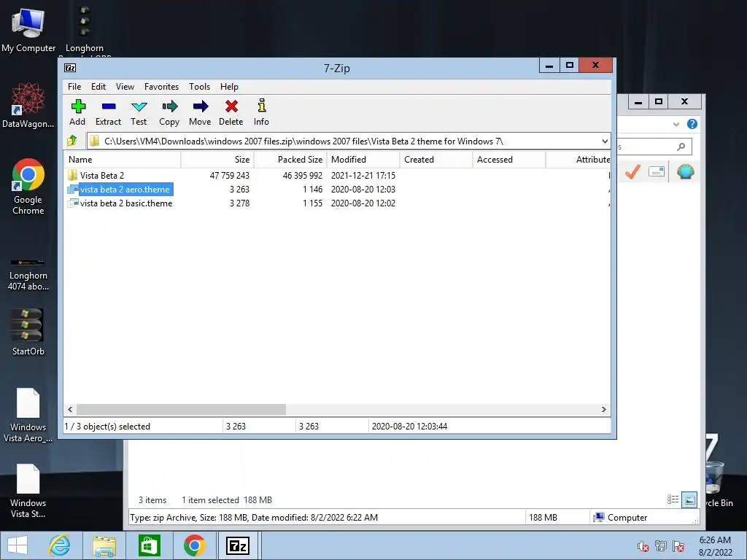
Task: Select vista beta 2 aero.theme file
Action: [124, 190]
